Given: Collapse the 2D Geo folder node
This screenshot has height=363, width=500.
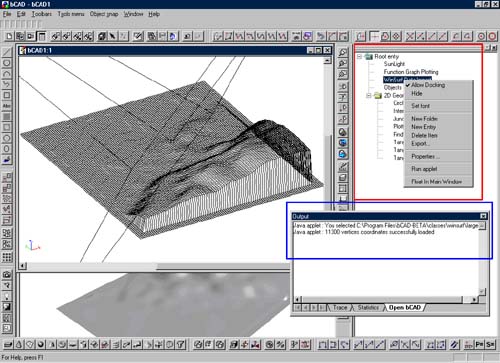Looking at the screenshot, I should [x=369, y=96].
